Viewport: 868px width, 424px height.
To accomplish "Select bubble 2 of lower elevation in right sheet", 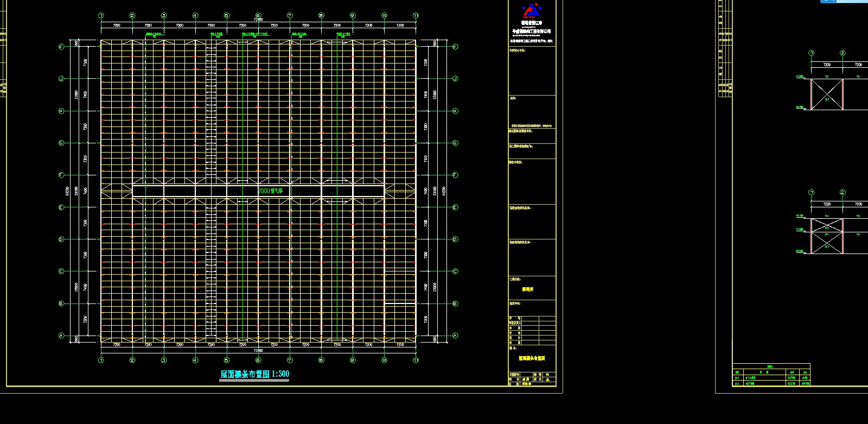I will [x=843, y=192].
